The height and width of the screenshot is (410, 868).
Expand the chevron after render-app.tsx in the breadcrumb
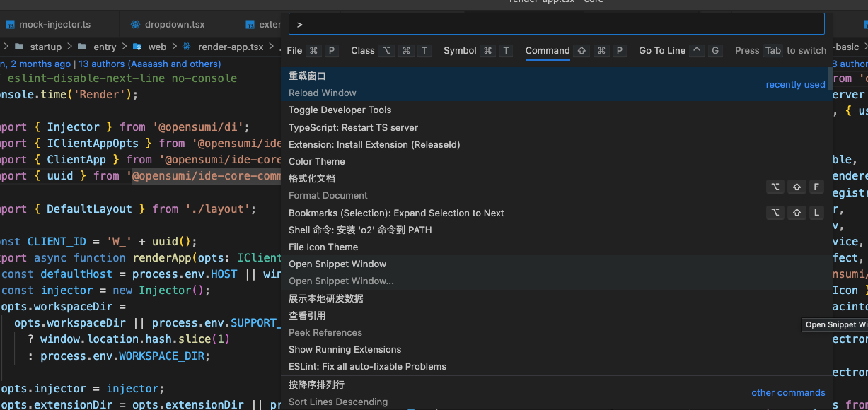point(272,47)
